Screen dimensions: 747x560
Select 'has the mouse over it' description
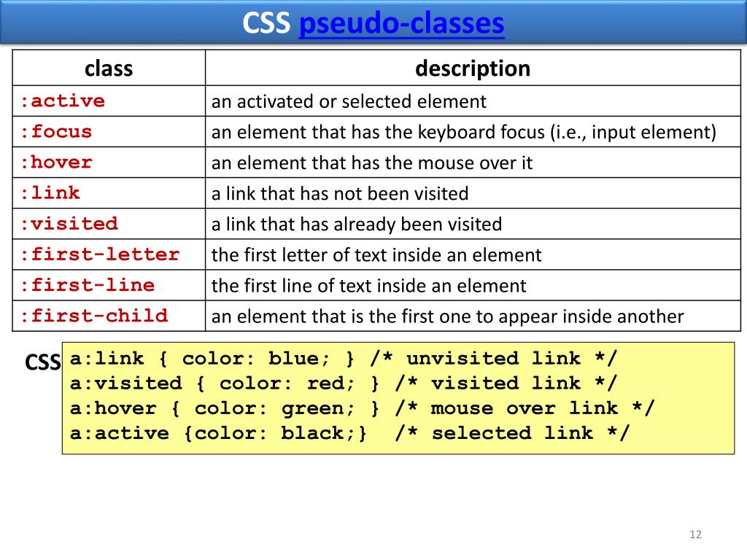click(x=371, y=163)
